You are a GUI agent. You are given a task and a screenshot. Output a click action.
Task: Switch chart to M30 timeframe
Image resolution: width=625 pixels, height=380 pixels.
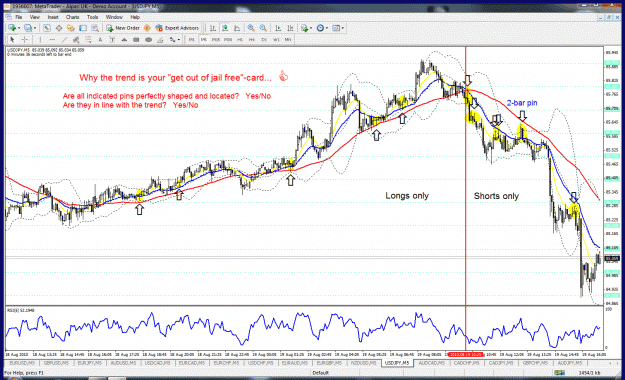[228, 39]
